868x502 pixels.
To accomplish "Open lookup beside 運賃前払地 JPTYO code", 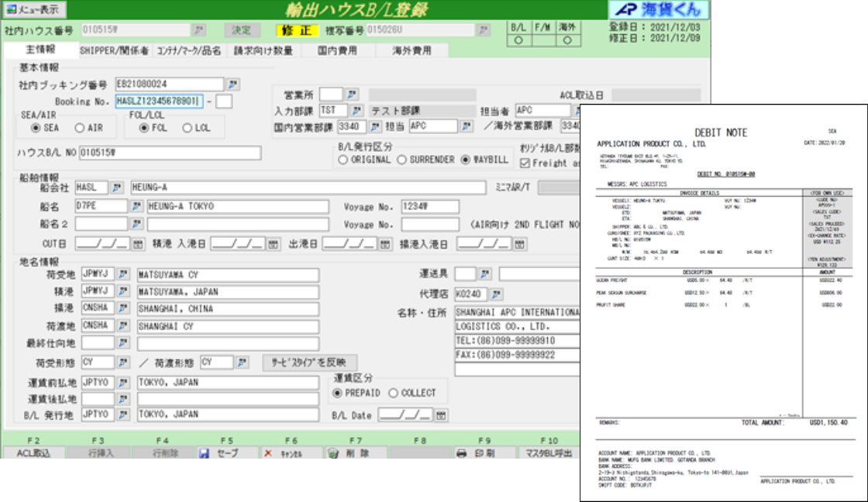I will tap(123, 383).
